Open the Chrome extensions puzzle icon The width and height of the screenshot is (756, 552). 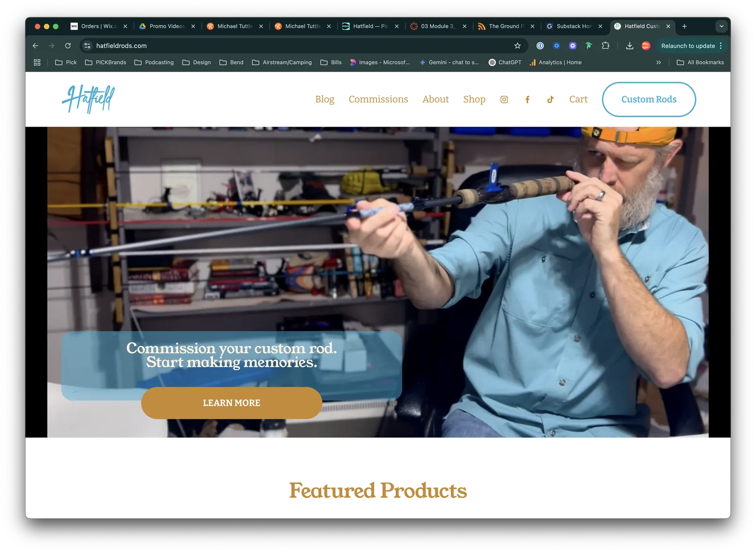pos(606,46)
